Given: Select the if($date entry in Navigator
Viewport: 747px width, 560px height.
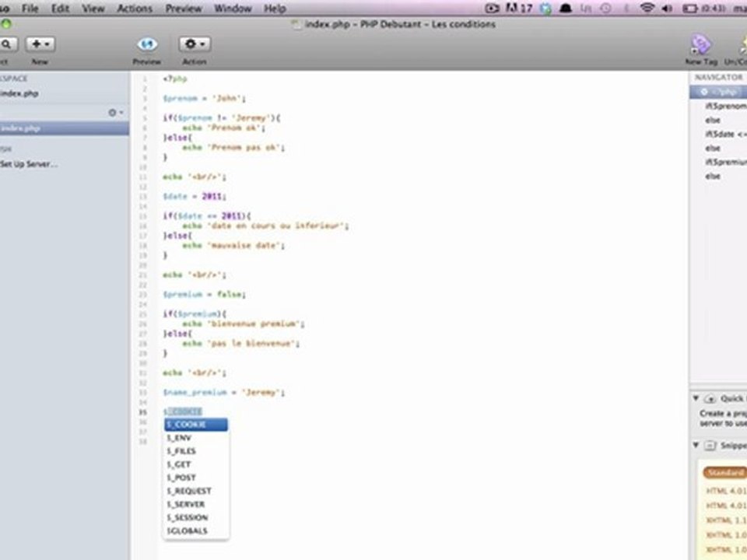Looking at the screenshot, I should click(725, 135).
